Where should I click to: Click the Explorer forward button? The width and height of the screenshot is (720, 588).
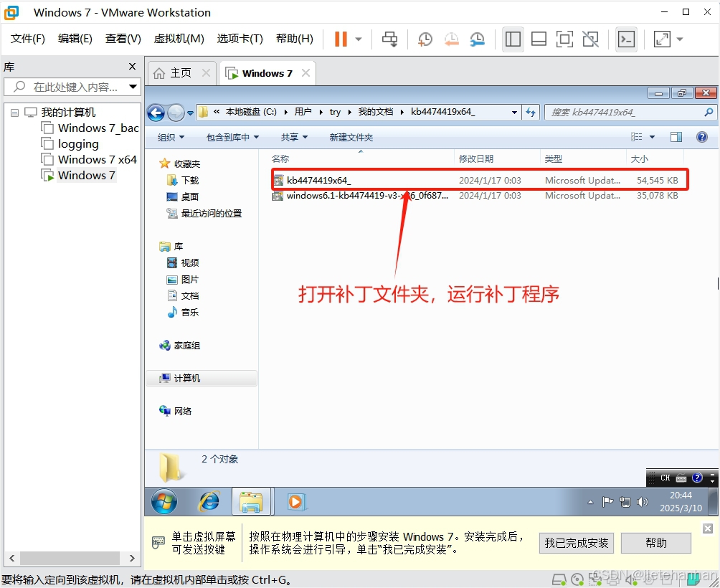176,113
